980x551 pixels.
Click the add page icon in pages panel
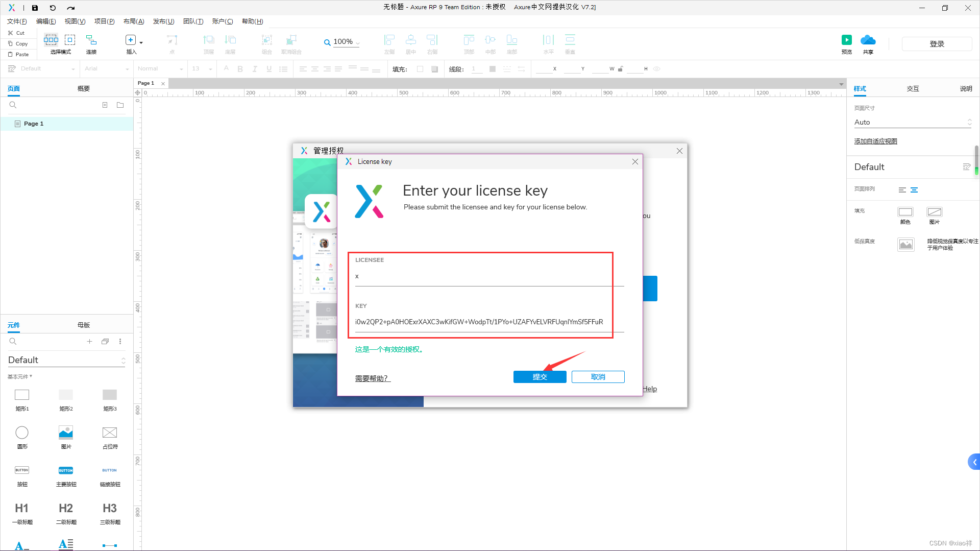[x=105, y=105]
